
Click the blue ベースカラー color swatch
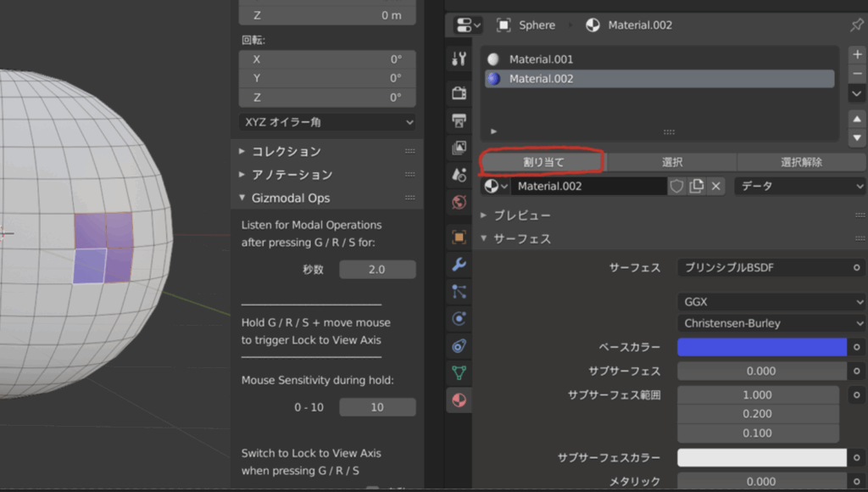(761, 347)
